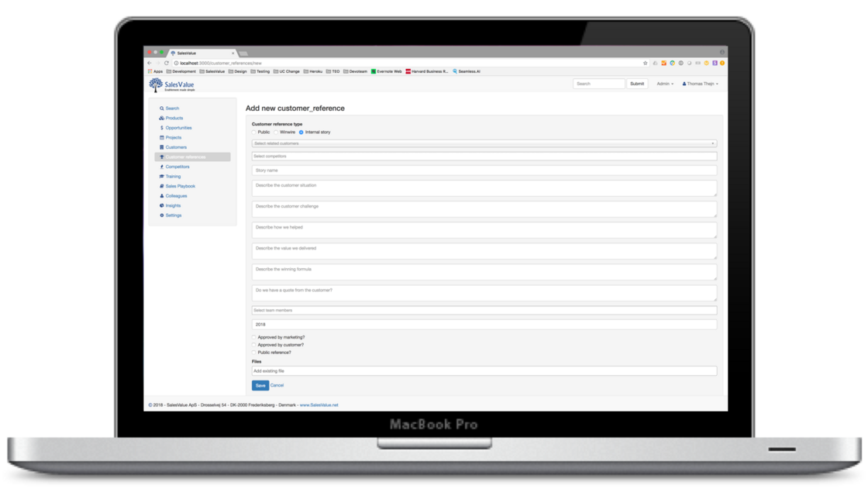The height and width of the screenshot is (499, 868).
Task: Click into the Story name field
Action: click(484, 170)
